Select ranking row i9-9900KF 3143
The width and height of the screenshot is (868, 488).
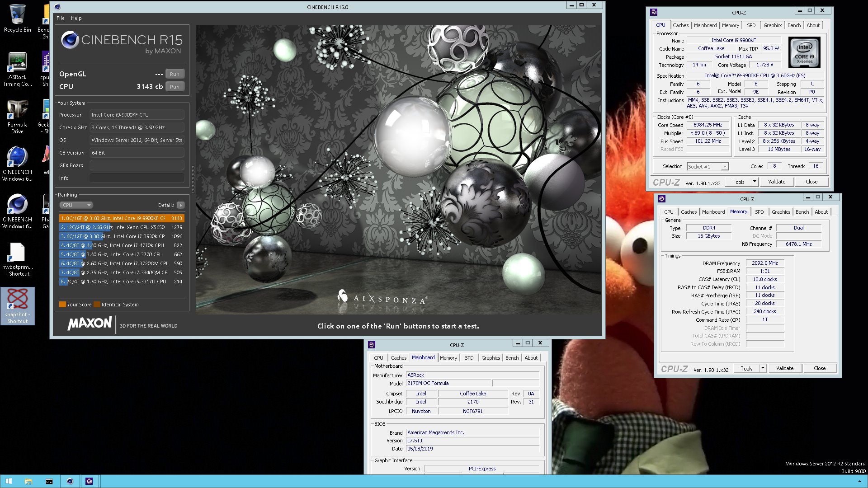(x=122, y=218)
